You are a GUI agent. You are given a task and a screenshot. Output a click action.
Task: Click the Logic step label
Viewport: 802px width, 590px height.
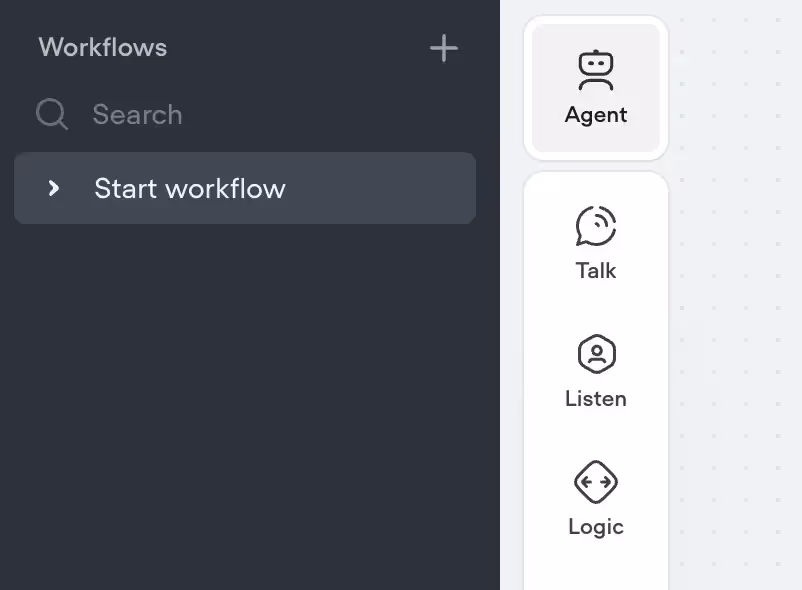click(x=596, y=527)
